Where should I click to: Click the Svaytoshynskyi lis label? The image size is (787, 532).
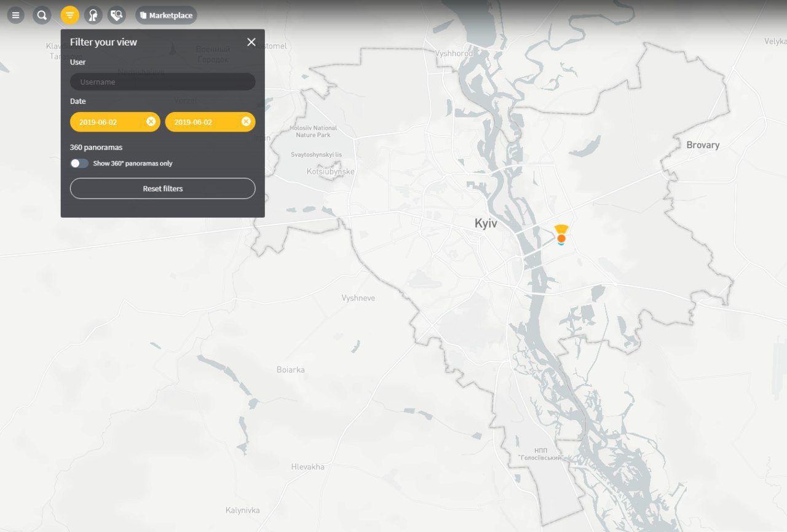[316, 154]
